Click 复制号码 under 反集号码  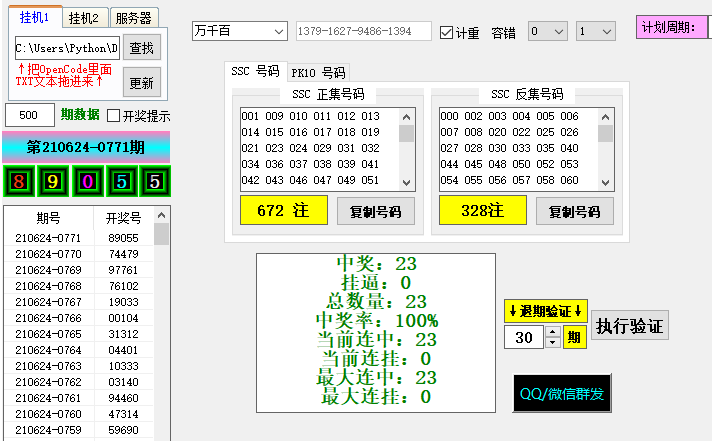[x=574, y=211]
